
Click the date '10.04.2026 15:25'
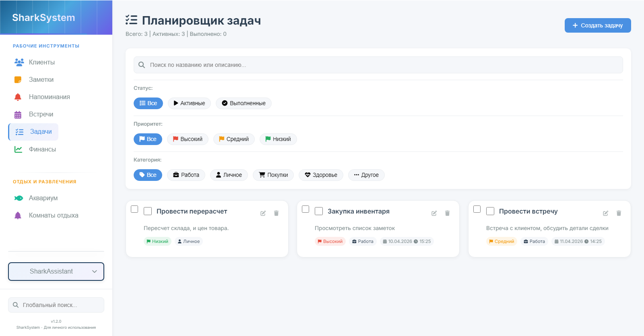pos(407,241)
